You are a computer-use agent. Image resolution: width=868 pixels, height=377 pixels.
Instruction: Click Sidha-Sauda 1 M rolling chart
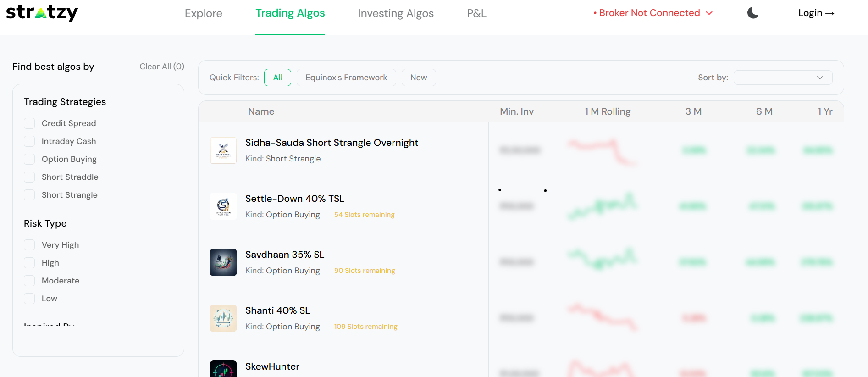[602, 151]
